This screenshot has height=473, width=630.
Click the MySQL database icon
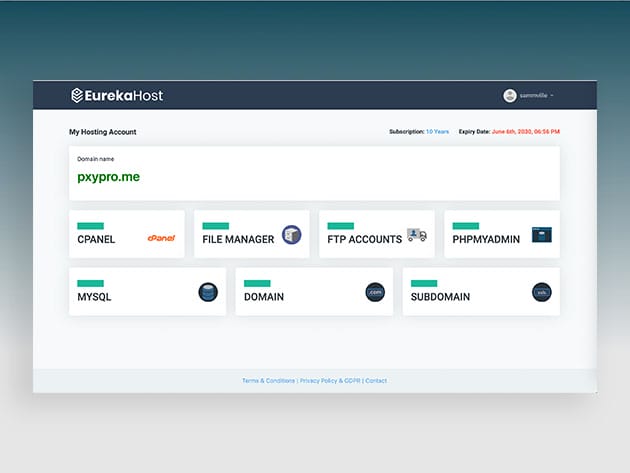[x=208, y=292]
